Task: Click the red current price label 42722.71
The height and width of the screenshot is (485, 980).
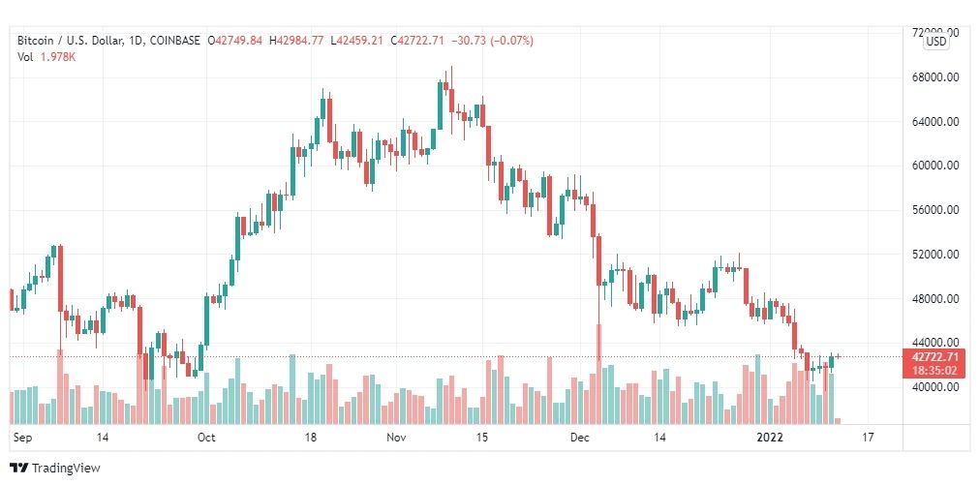Action: pos(935,357)
